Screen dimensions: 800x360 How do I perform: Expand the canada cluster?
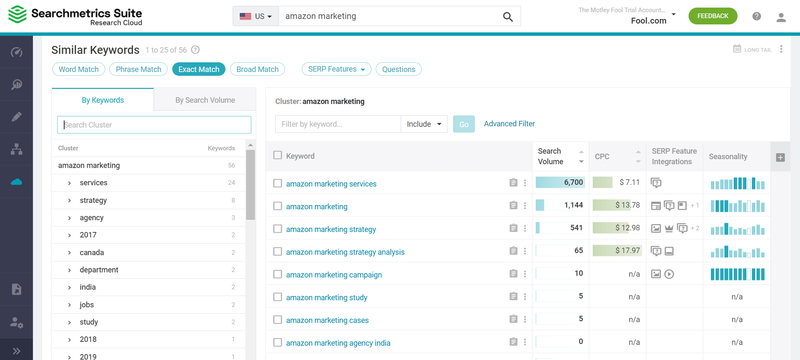pyautogui.click(x=69, y=252)
